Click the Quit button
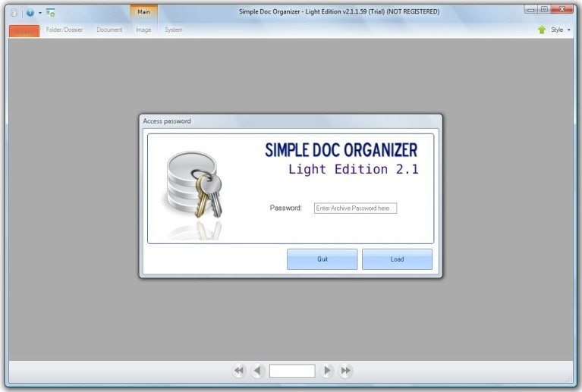582x392 pixels. 322,259
